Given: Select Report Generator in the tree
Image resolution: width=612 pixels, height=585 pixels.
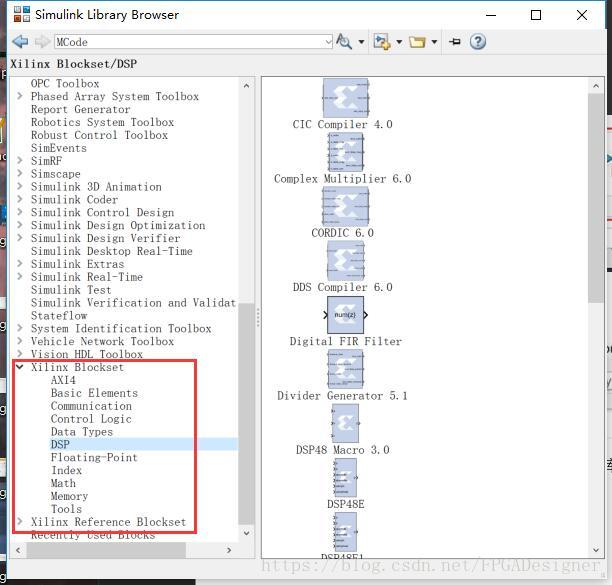Looking at the screenshot, I should click(80, 109).
